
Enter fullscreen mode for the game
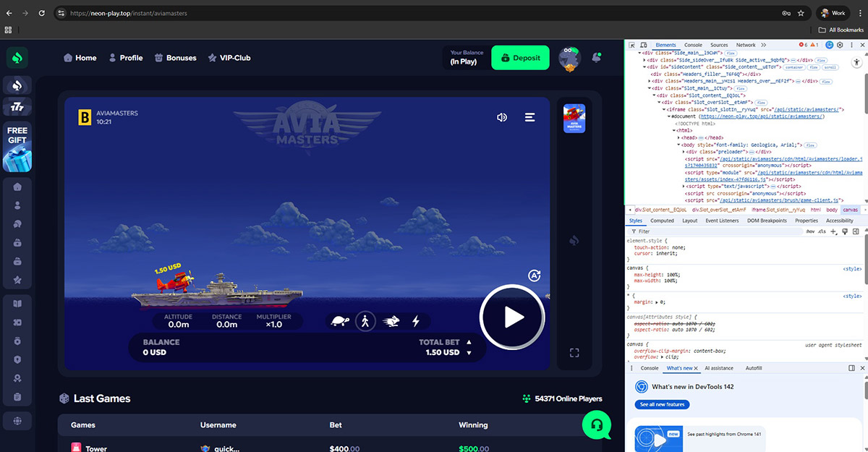coord(574,353)
